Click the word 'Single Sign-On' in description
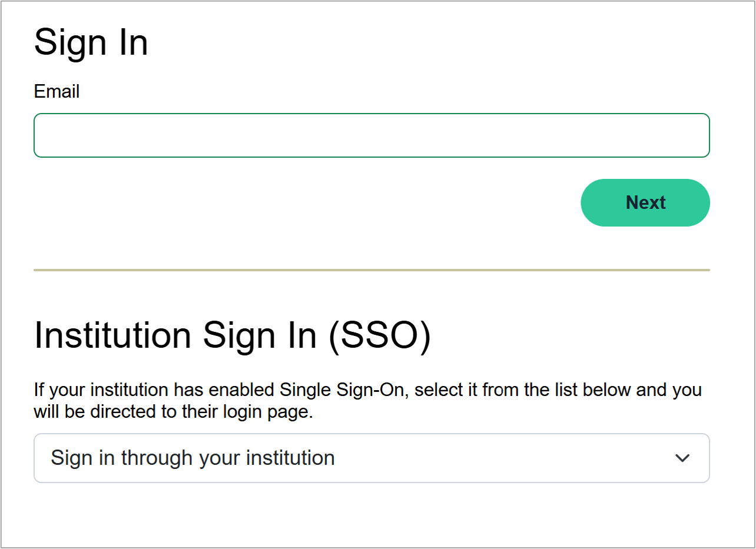 [x=343, y=390]
